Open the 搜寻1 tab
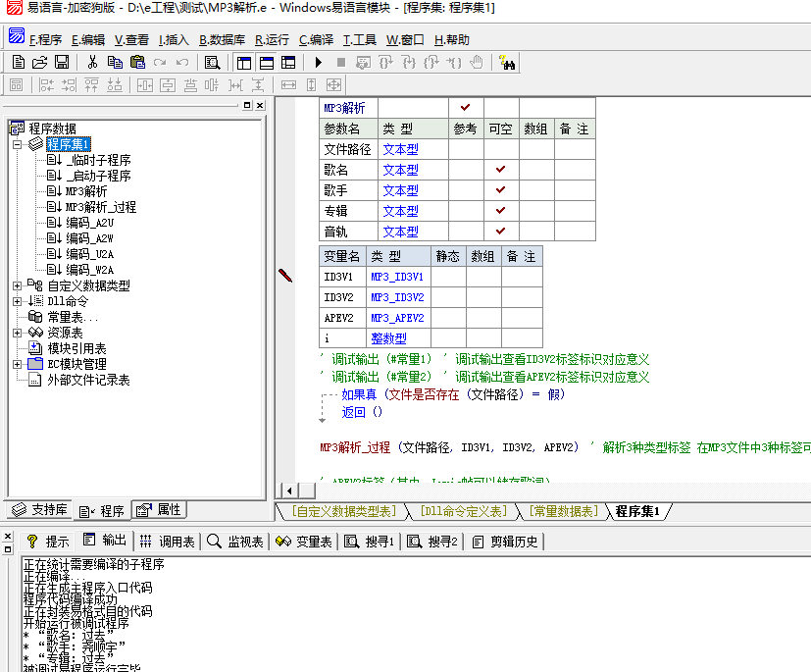 pos(370,542)
